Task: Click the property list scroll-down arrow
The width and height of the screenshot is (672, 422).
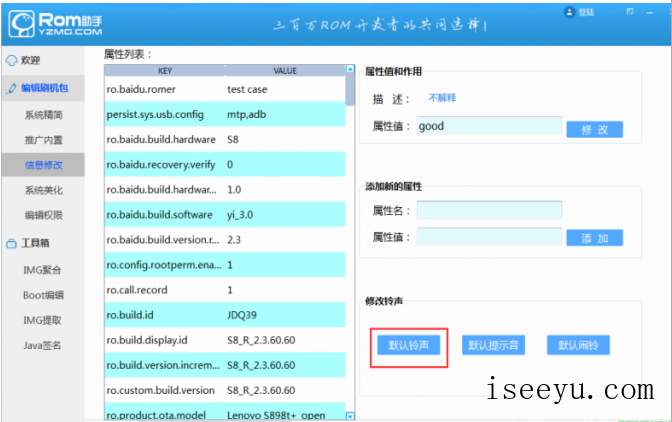Action: (x=350, y=416)
